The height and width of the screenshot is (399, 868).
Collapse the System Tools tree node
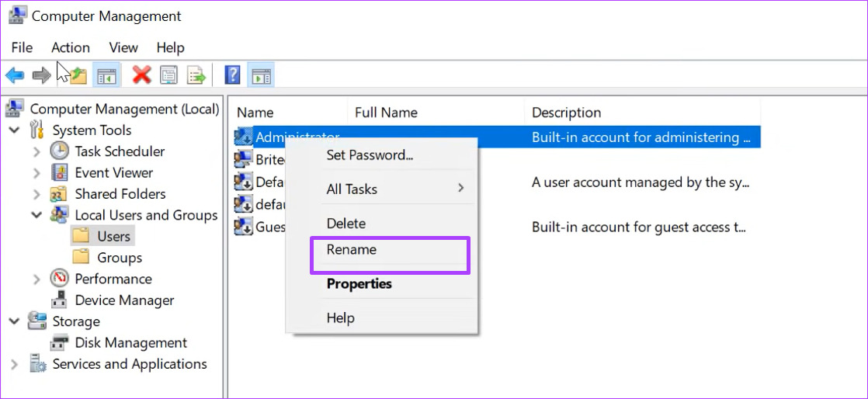tap(15, 130)
